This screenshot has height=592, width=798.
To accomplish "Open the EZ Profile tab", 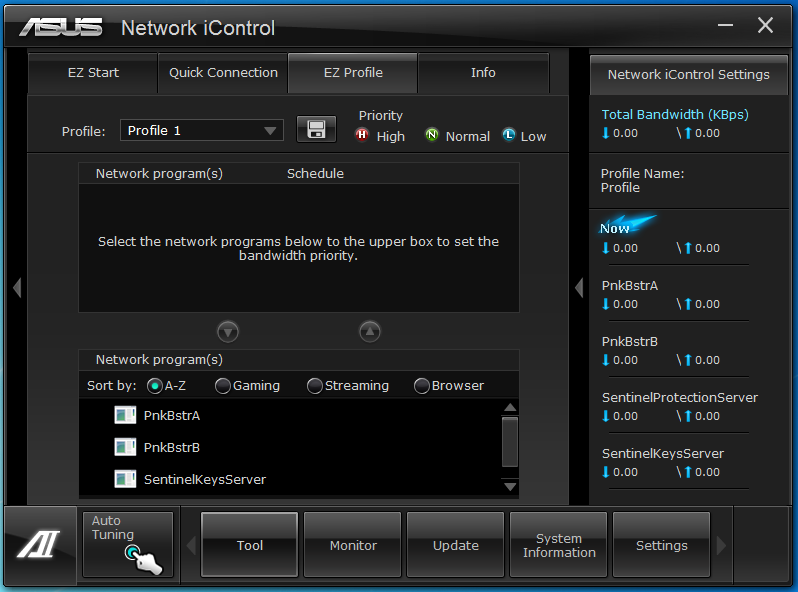I will 353,73.
